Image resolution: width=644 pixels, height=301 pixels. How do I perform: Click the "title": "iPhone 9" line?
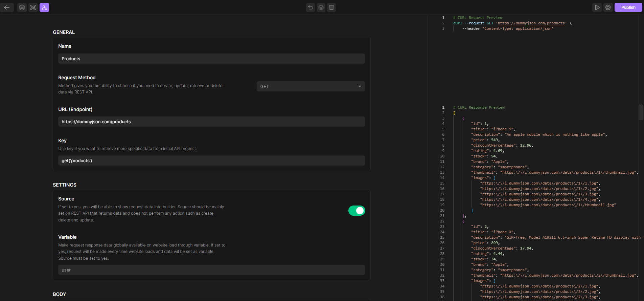click(x=493, y=129)
